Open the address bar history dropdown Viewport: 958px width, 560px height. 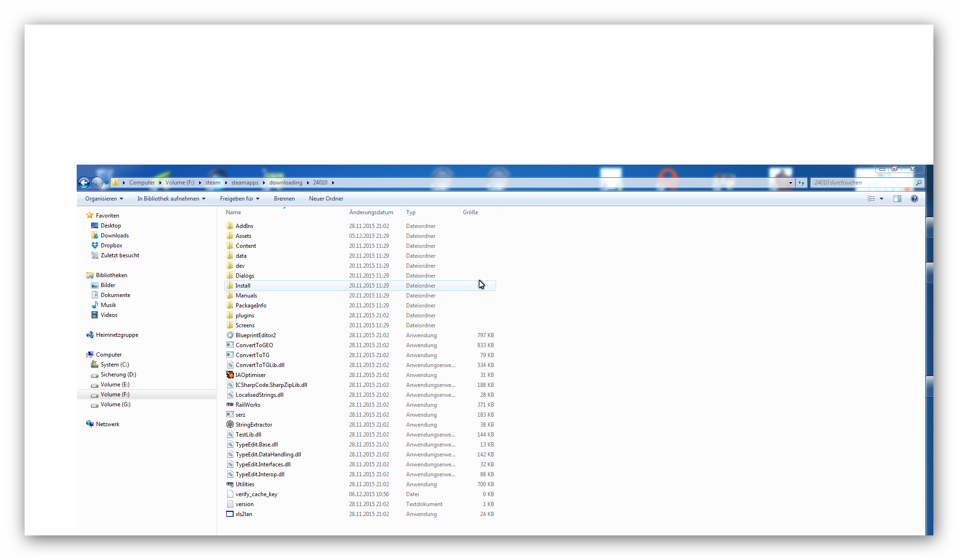790,183
